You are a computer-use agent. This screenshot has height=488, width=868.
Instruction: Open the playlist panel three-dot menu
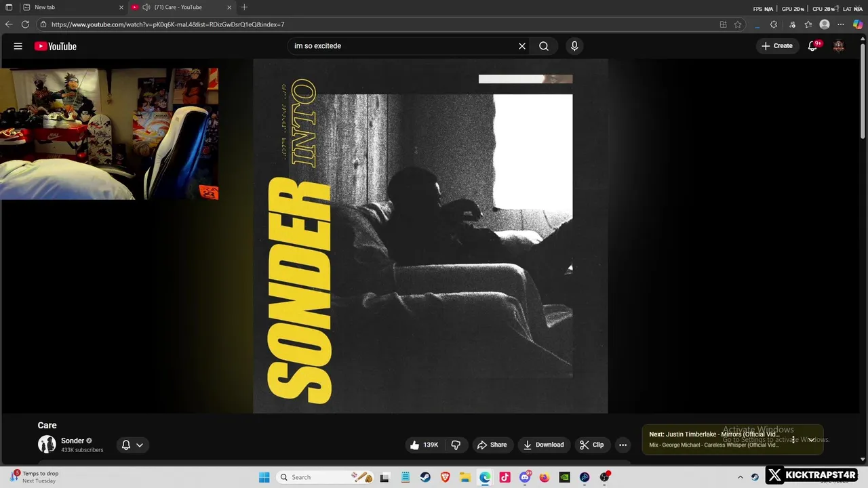pyautogui.click(x=793, y=440)
